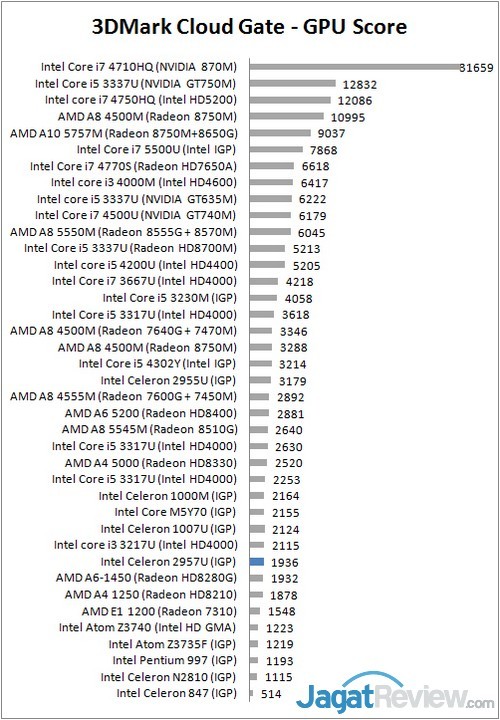Click the 31659 score value

pyautogui.click(x=477, y=68)
